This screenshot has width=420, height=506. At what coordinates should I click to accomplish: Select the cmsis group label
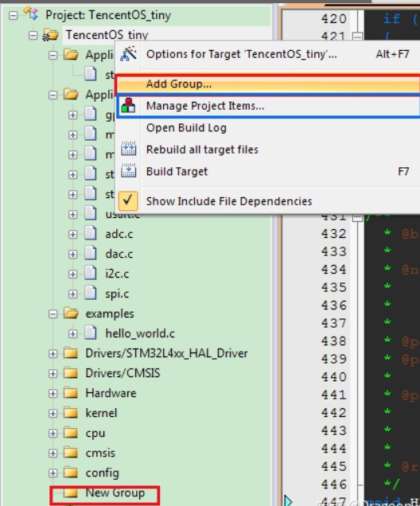pyautogui.click(x=100, y=453)
